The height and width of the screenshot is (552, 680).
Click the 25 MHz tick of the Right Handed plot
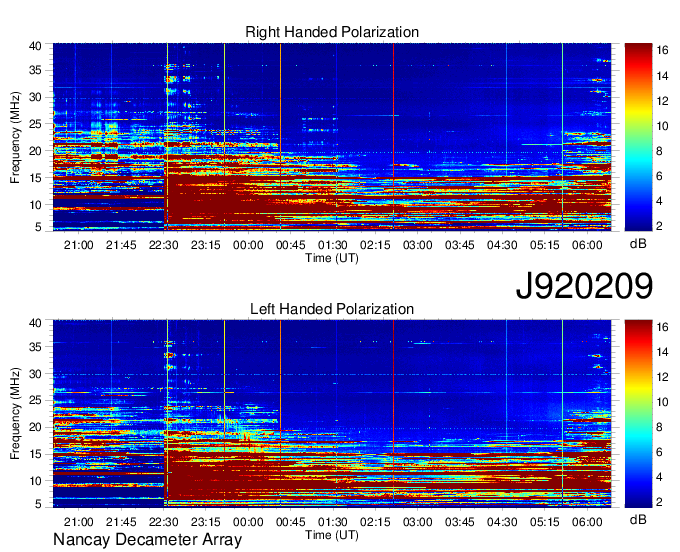point(35,124)
